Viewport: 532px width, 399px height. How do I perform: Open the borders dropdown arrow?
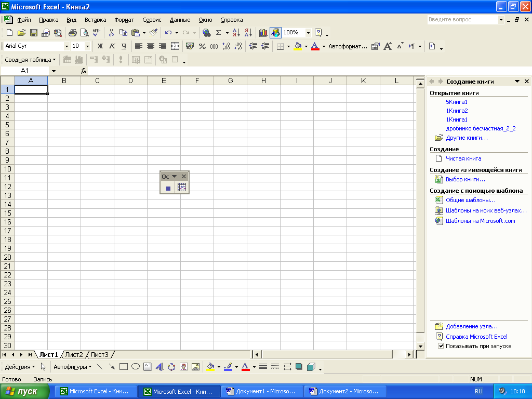[288, 46]
